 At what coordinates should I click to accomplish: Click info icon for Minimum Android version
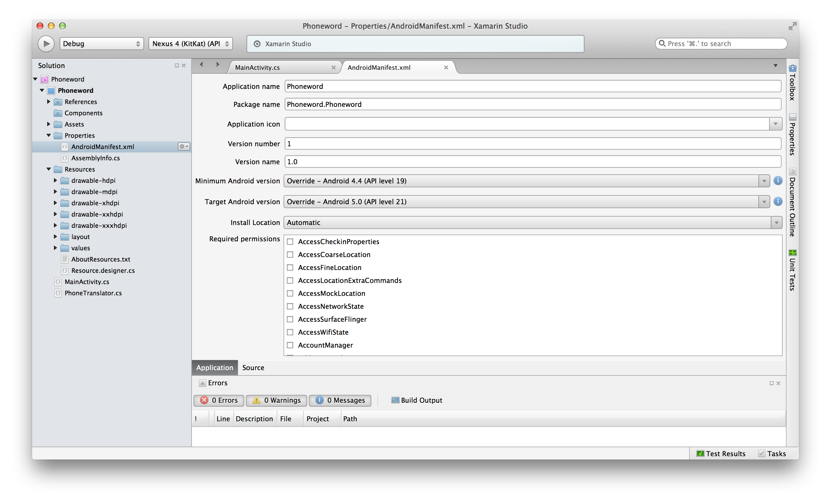click(x=778, y=181)
